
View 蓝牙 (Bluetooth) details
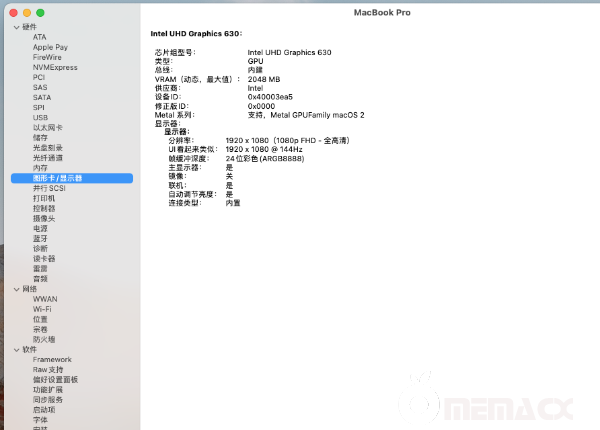tap(40, 238)
